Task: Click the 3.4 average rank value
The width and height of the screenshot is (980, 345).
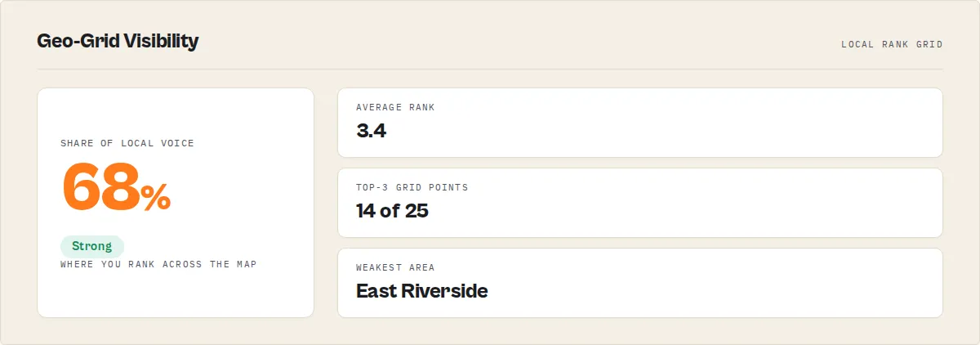Action: pyautogui.click(x=371, y=130)
